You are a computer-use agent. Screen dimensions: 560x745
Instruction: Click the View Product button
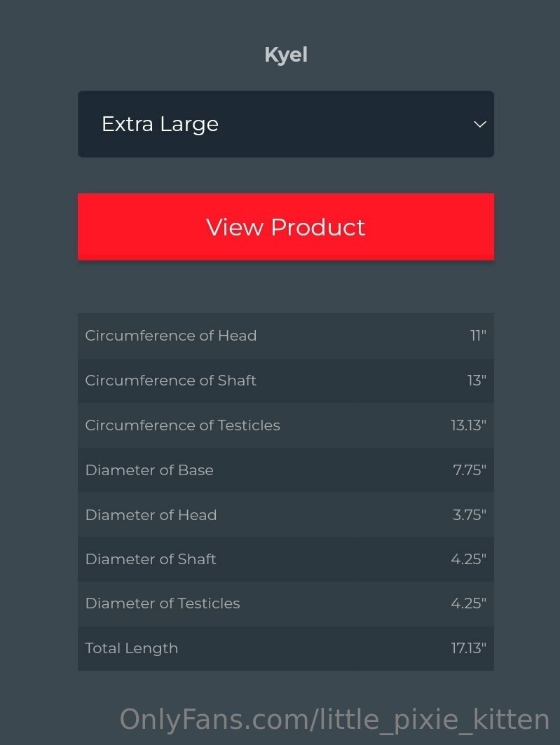click(286, 226)
